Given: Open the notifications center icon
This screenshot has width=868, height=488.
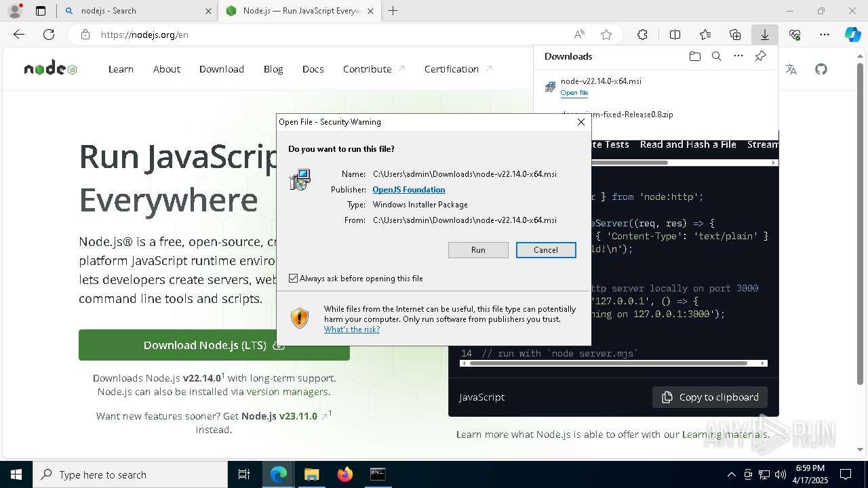Looking at the screenshot, I should (846, 474).
